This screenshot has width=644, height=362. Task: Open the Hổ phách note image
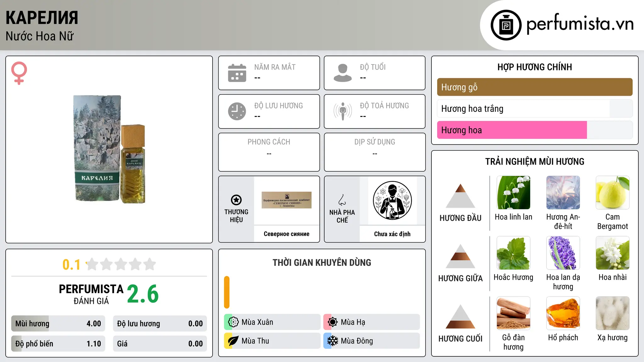point(563,313)
